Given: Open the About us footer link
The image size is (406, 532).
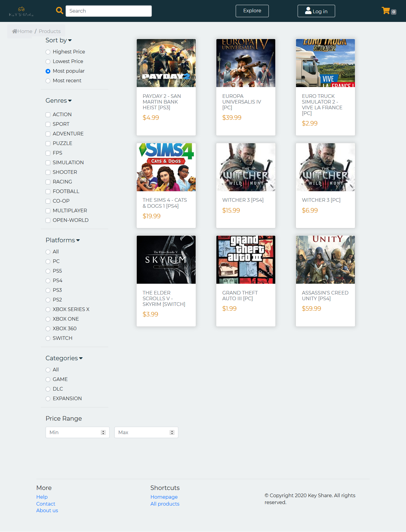Looking at the screenshot, I should point(47,510).
